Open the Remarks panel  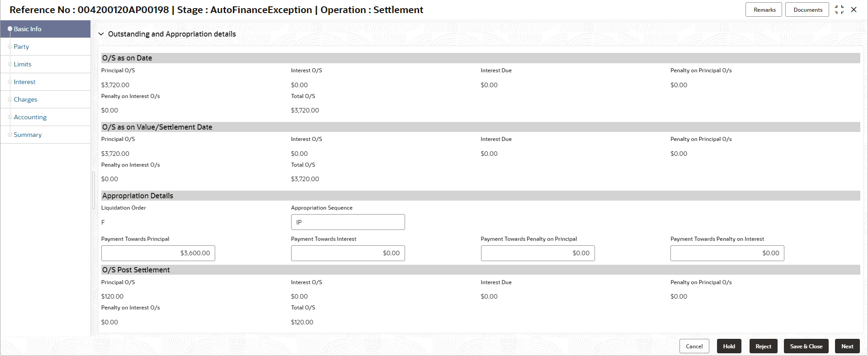764,10
